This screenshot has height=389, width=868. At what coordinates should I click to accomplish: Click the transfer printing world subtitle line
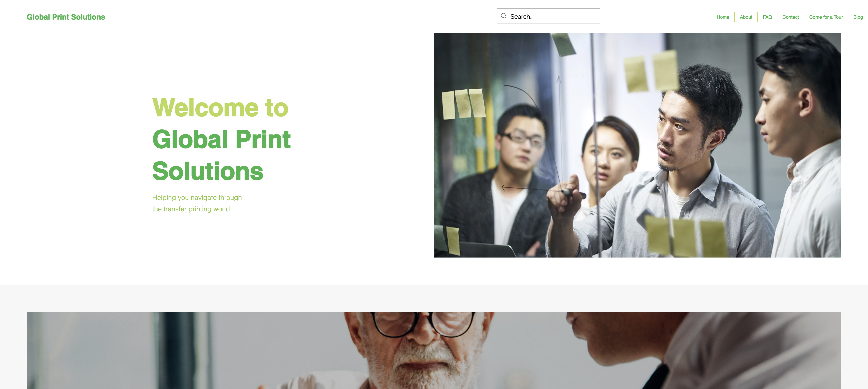191,209
